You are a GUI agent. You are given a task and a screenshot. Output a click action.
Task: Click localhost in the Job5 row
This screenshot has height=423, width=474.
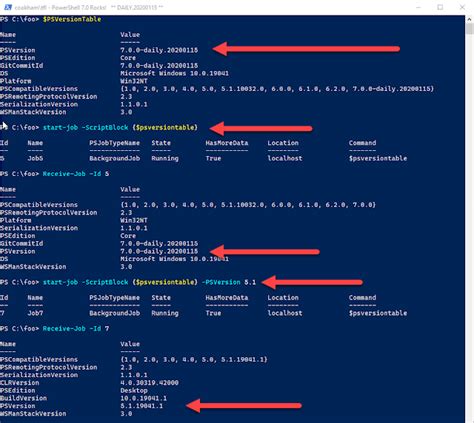click(285, 158)
